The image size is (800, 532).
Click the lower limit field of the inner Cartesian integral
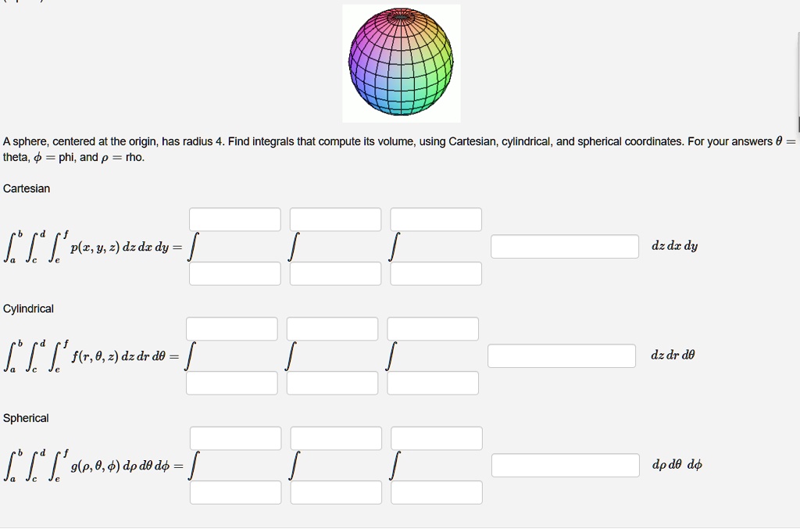436,273
